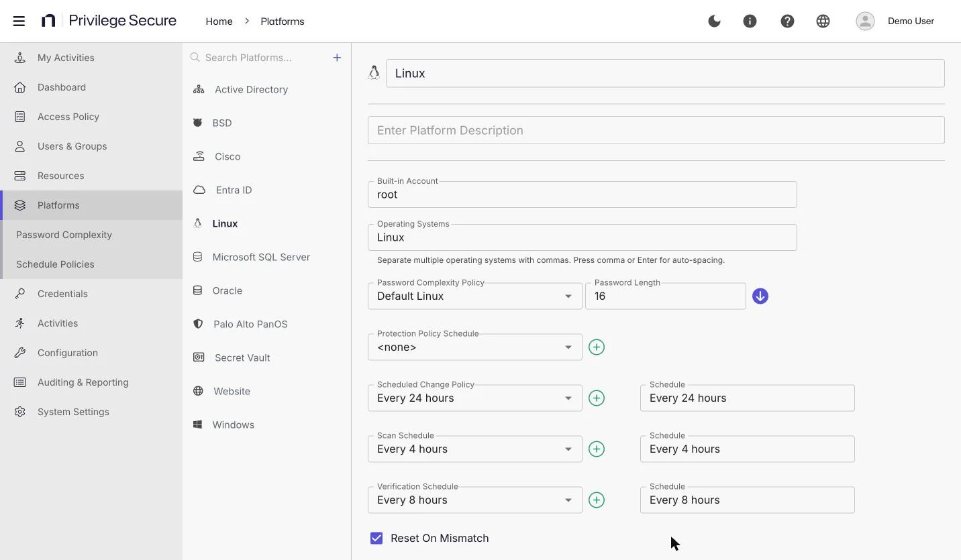Screen dimensions: 961x560
Task: Click the Password Length field
Action: click(x=666, y=296)
